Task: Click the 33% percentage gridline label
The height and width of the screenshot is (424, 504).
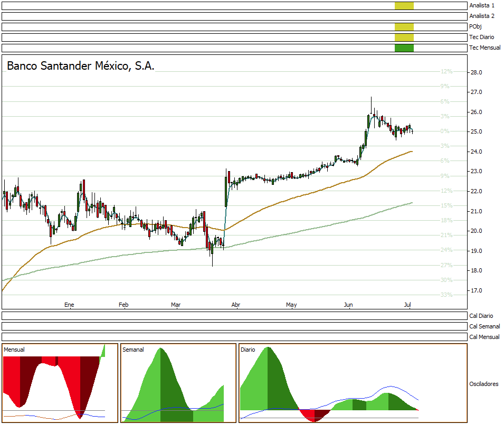Action: tap(446, 295)
